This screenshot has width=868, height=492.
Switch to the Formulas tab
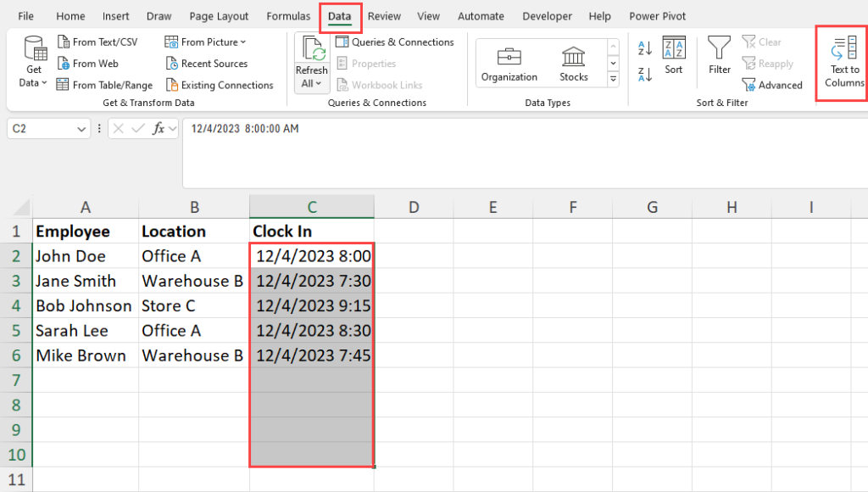pyautogui.click(x=288, y=16)
